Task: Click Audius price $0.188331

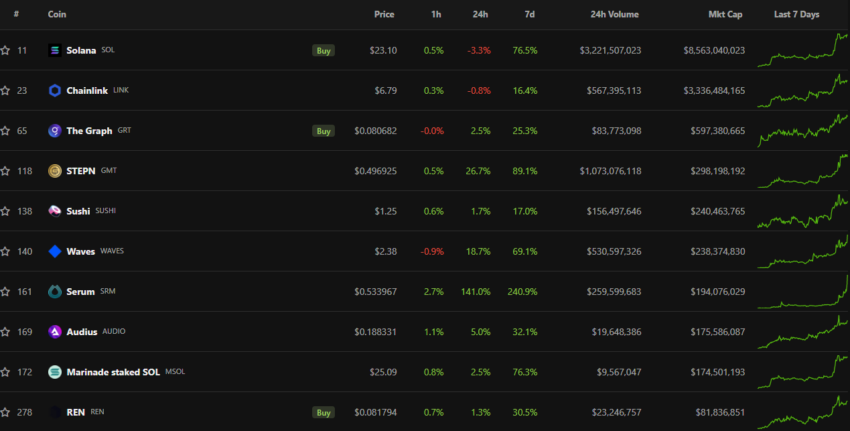Action: pyautogui.click(x=376, y=332)
